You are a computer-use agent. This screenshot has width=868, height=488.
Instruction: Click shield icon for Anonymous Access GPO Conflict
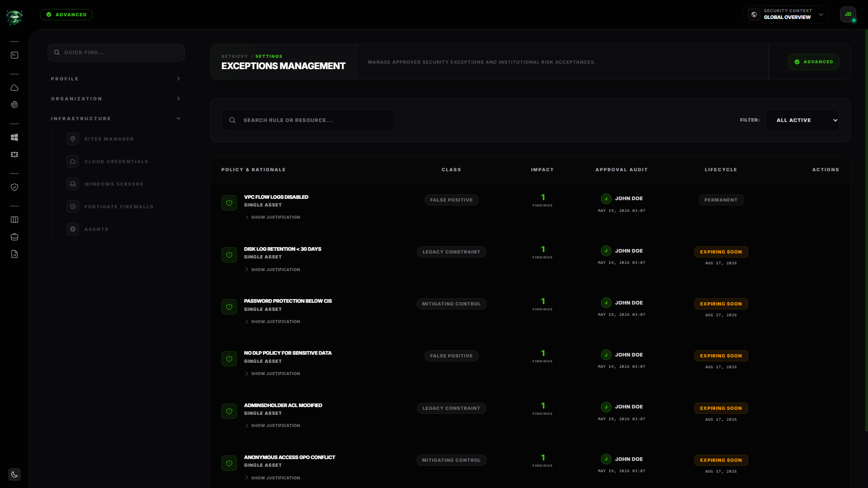(229, 463)
